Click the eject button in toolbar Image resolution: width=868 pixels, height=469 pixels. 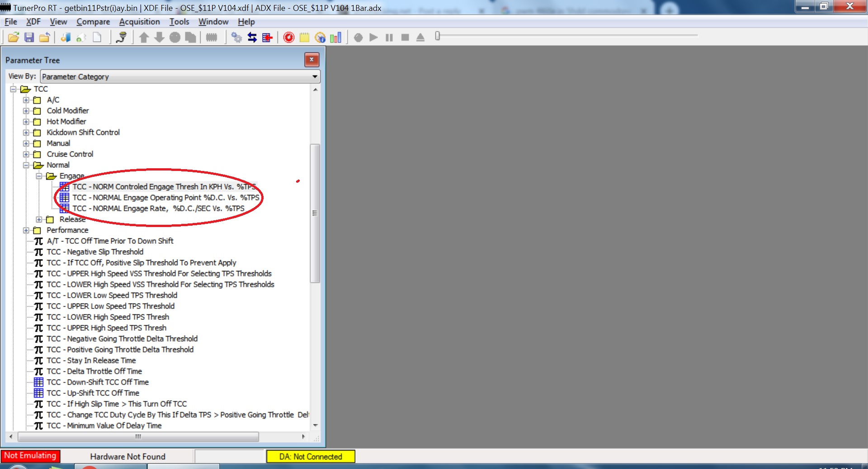[420, 38]
